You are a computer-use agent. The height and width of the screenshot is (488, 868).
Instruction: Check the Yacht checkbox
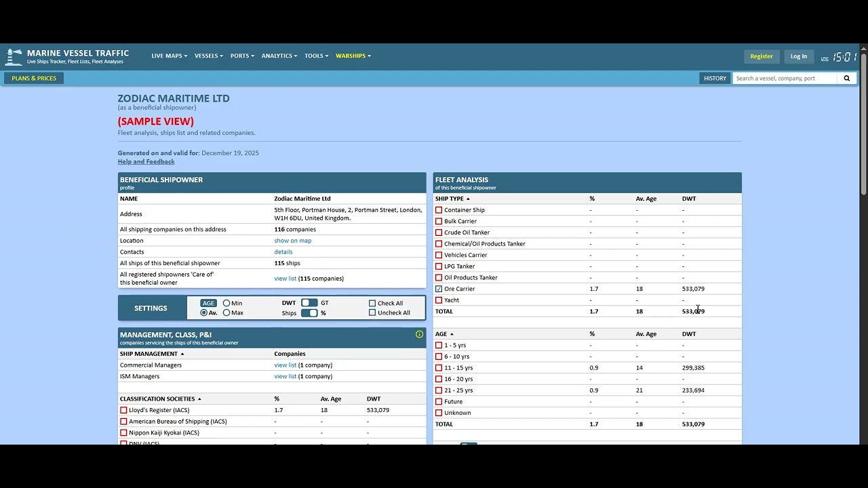click(439, 300)
